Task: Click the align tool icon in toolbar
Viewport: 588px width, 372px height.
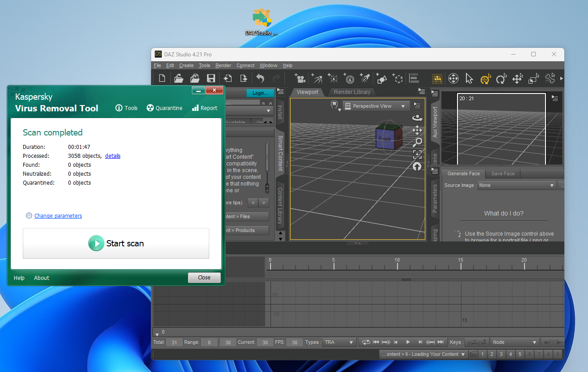Action: [414, 79]
